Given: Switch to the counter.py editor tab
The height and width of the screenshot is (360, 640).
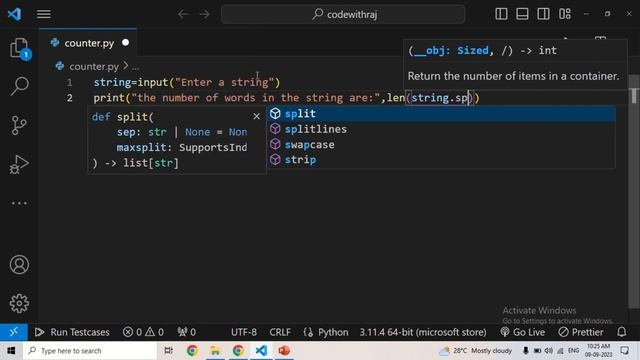Looking at the screenshot, I should click(x=88, y=43).
